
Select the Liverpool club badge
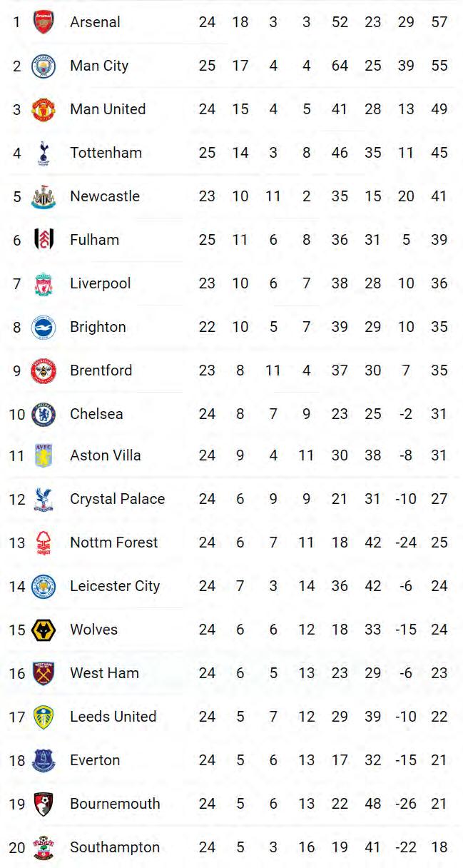coord(44,283)
